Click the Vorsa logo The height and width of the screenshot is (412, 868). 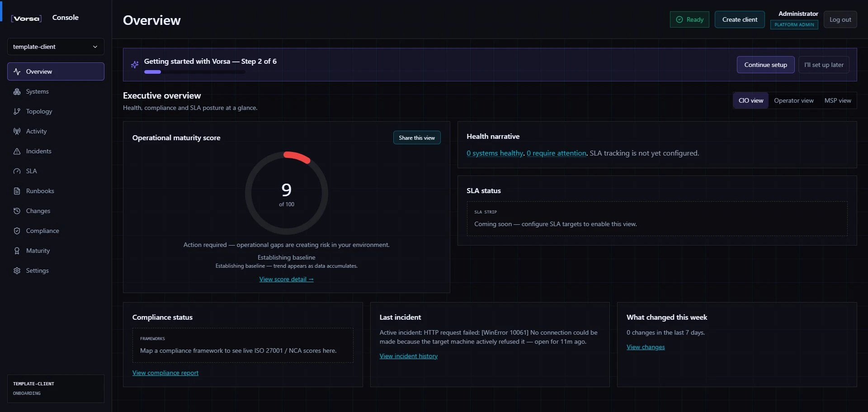point(26,18)
